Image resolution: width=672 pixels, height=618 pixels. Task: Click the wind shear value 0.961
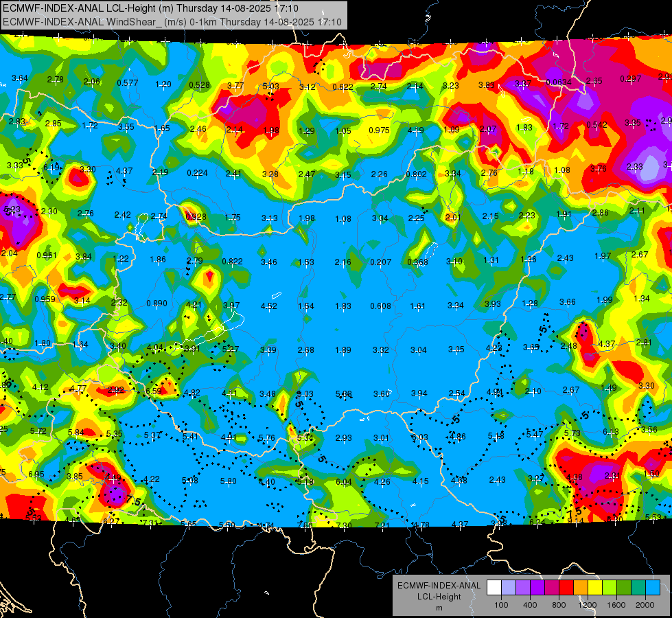point(46,255)
